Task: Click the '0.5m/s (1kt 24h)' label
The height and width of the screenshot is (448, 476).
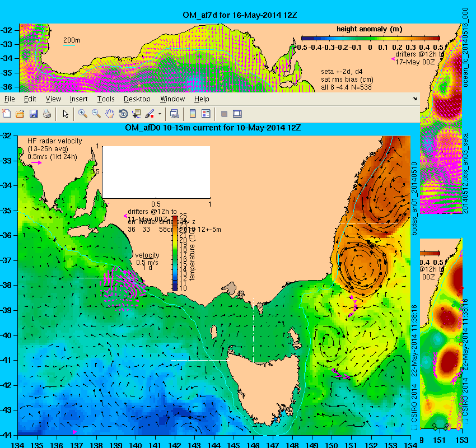Action: tap(52, 157)
